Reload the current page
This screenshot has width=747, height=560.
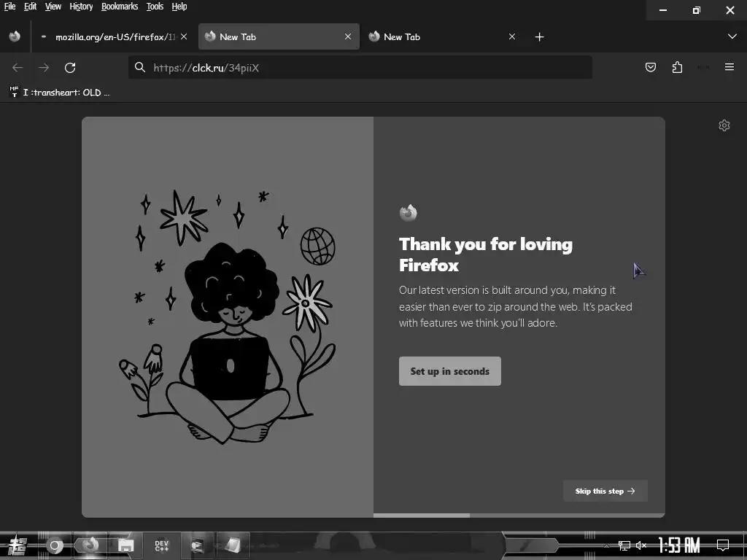(x=70, y=68)
